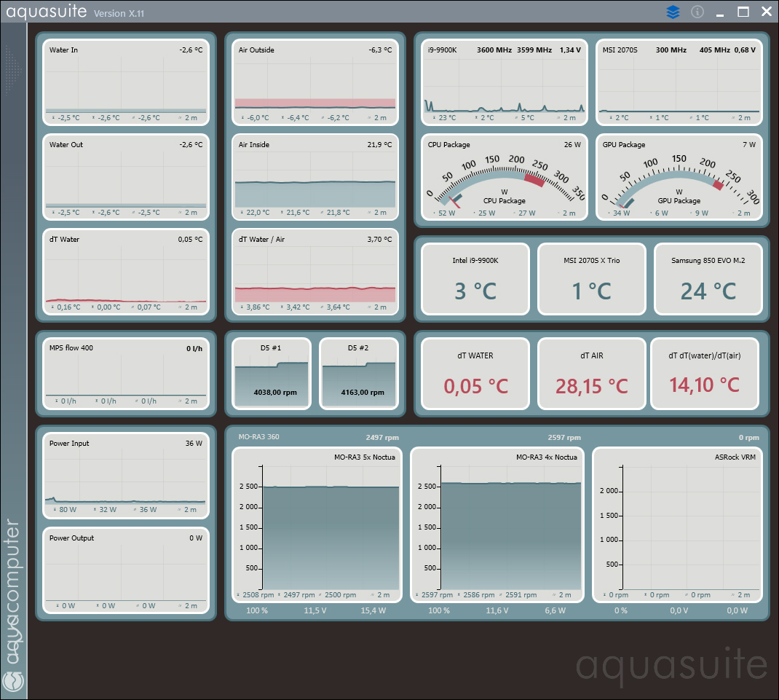This screenshot has height=700, width=779.
Task: Click the 1,34 V CPU voltage value
Action: (570, 50)
